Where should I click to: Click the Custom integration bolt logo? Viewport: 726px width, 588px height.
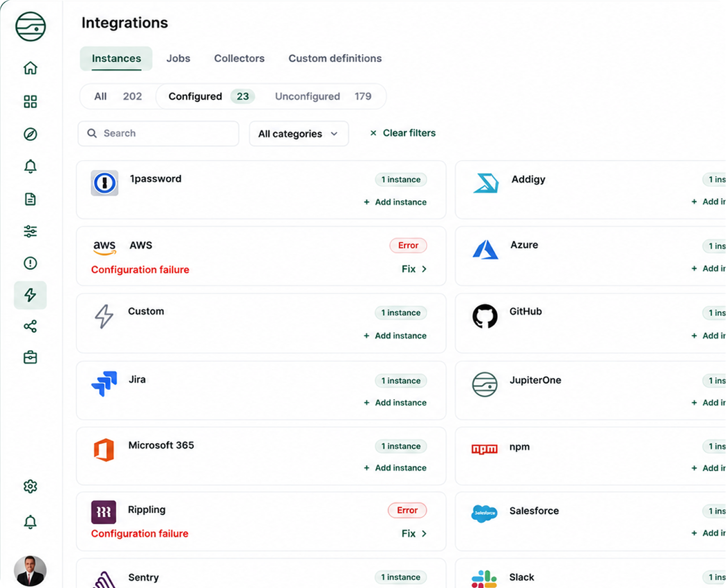(104, 316)
